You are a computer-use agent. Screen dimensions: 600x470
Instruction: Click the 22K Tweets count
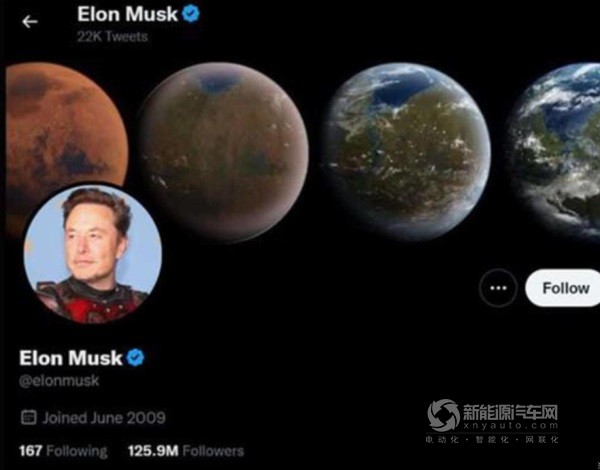tap(112, 37)
